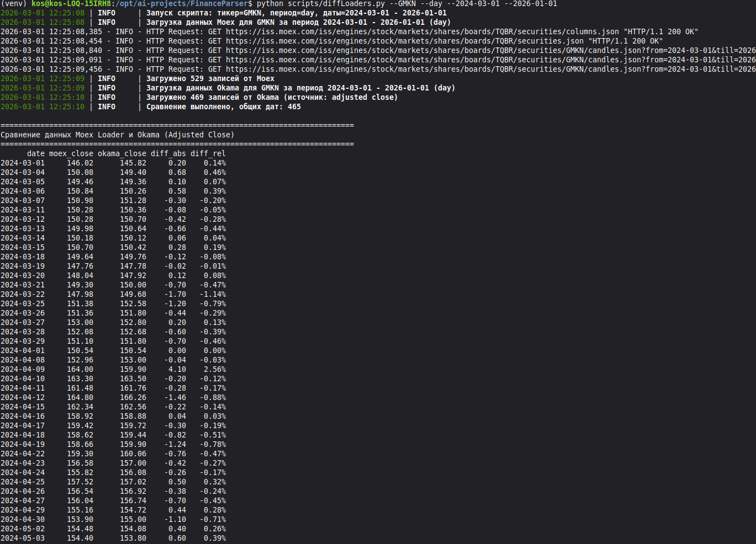Click the candles.json URL logged at 12:25:08,840

coord(490,50)
